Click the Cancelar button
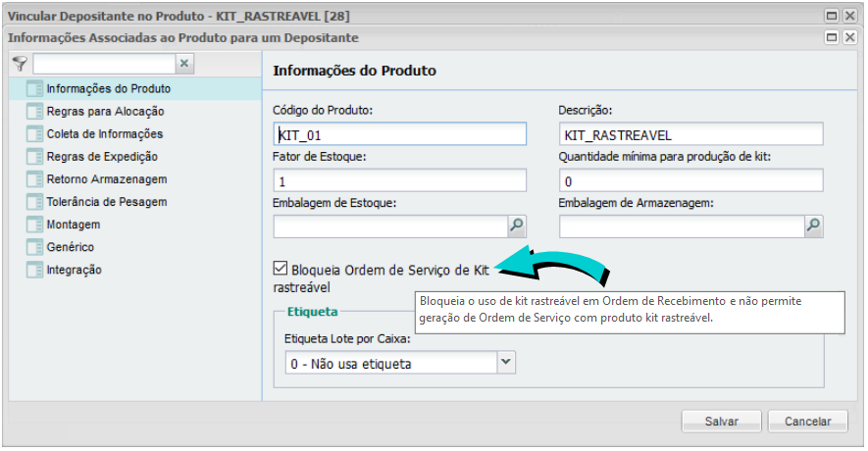Screen dimensions: 868x451 click(807, 421)
